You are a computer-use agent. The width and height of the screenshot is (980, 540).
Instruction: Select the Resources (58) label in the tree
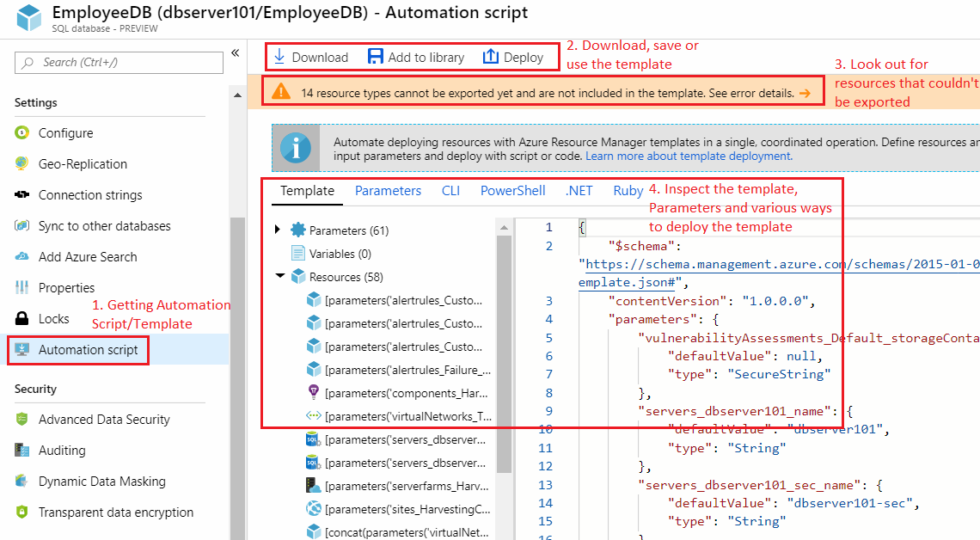coord(346,277)
